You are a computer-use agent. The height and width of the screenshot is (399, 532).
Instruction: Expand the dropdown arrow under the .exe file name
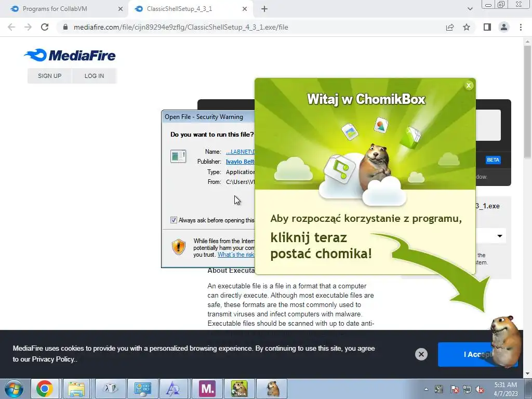pos(500,236)
